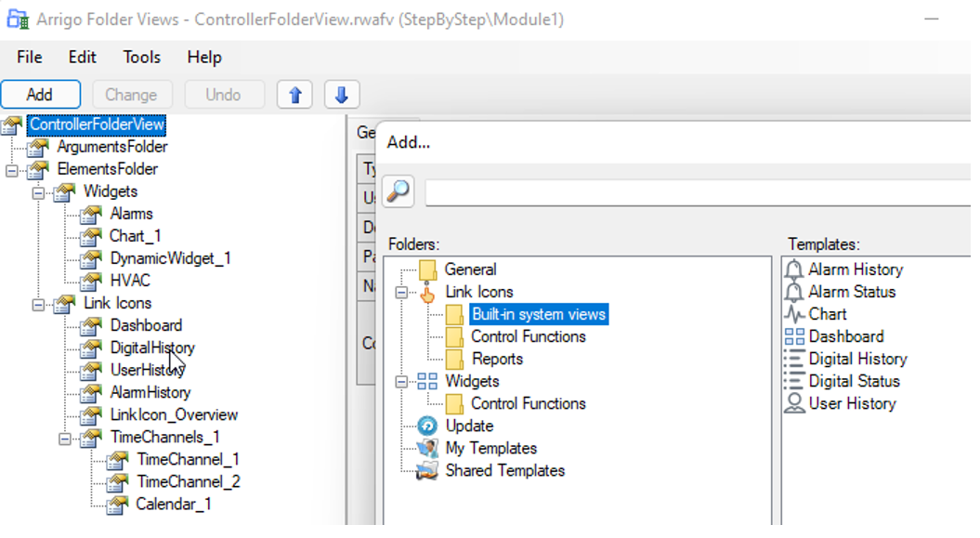The image size is (980, 538).
Task: Collapse Link Icons in the Folders list
Action: point(401,293)
